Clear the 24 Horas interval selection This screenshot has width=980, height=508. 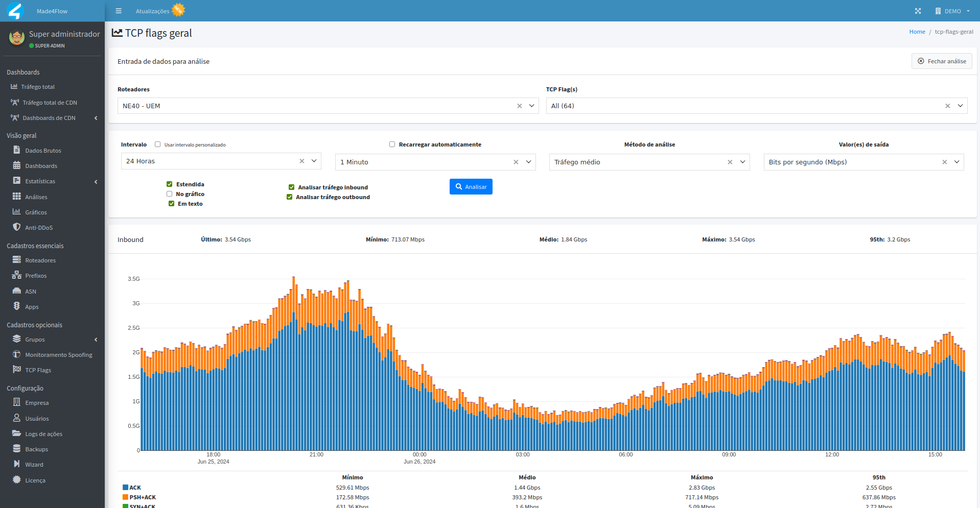(x=302, y=161)
